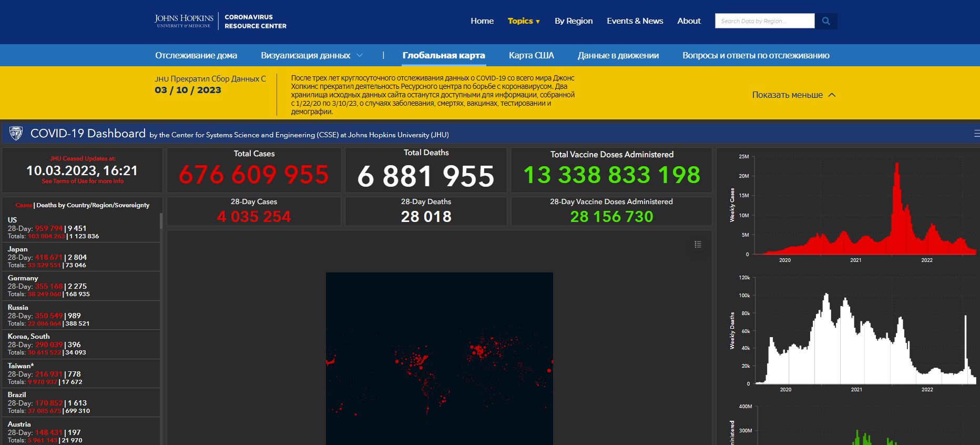Collapse the banner with Показать меньше
The image size is (980, 445).
(x=794, y=95)
